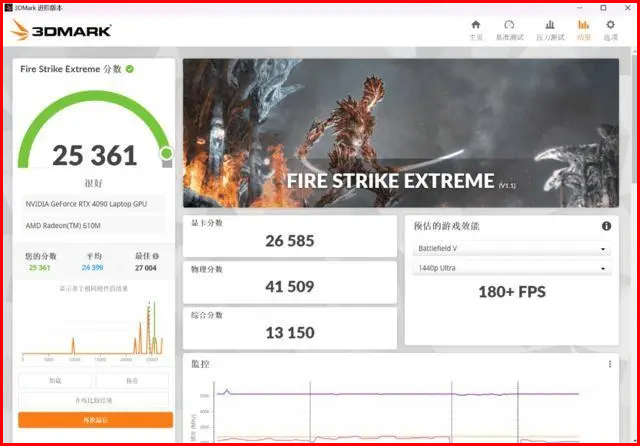Click the compare results online button
Screen dimensions: 640x446
tap(94, 400)
